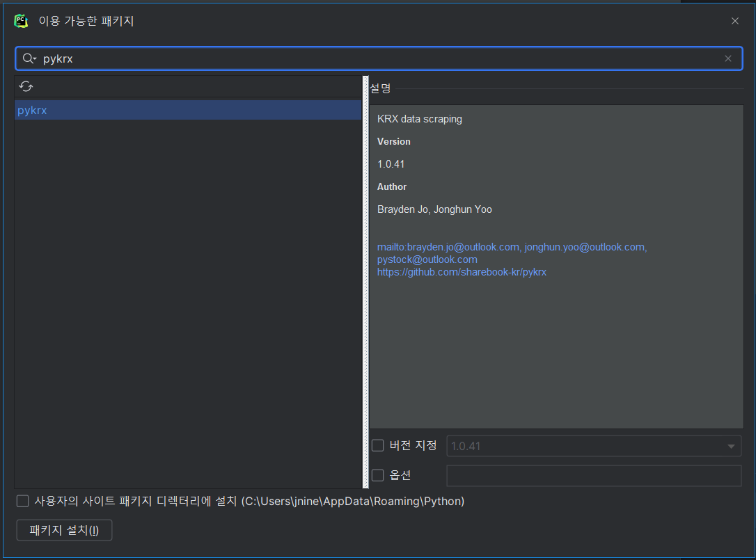
Task: Click the author names 'Brayden Jo, Jonghun Yoo'
Action: click(x=434, y=209)
